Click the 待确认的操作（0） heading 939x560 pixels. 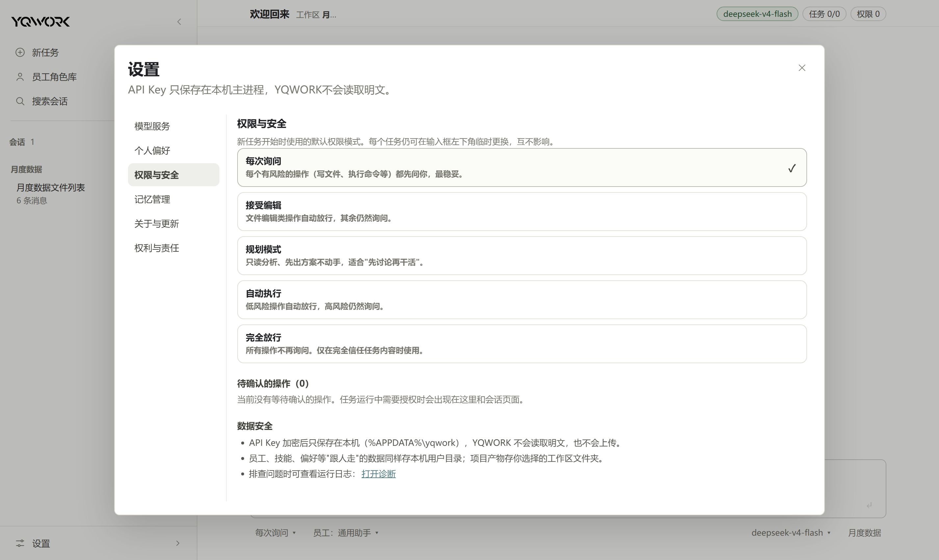273,383
